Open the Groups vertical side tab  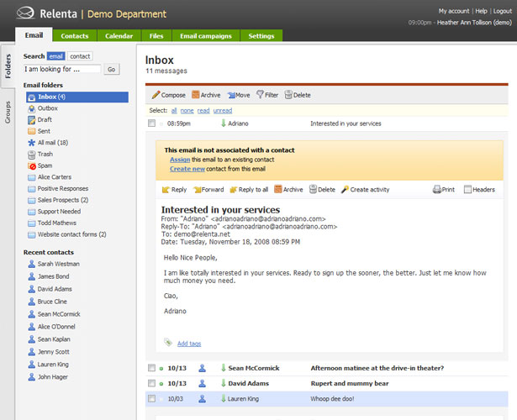[x=8, y=113]
